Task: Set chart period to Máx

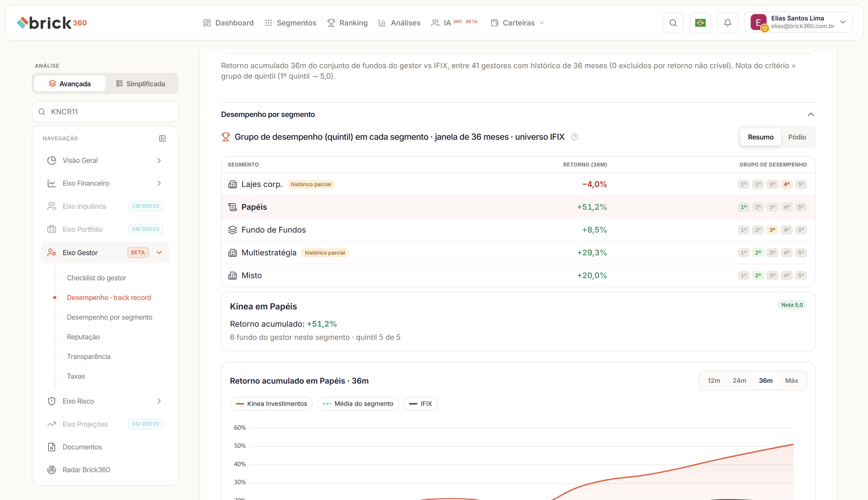Action: (791, 380)
